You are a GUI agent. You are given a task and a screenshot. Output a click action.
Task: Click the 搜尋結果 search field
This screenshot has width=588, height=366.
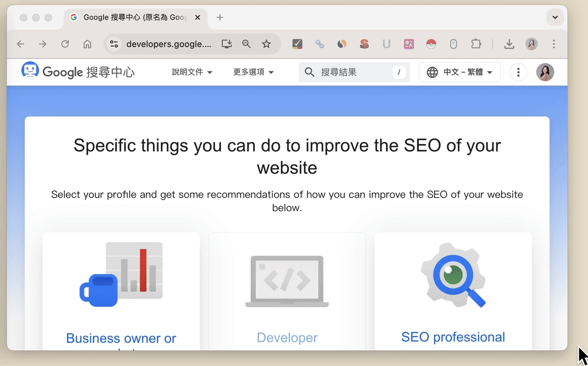354,72
